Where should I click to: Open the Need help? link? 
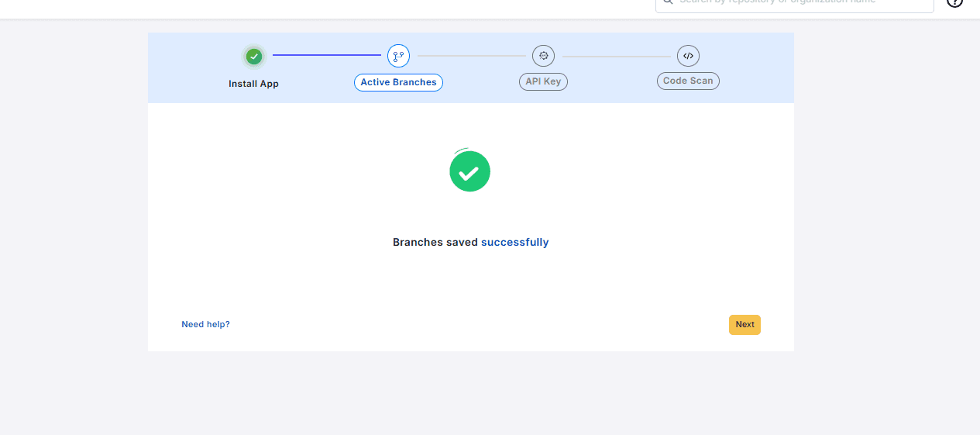pyautogui.click(x=205, y=324)
